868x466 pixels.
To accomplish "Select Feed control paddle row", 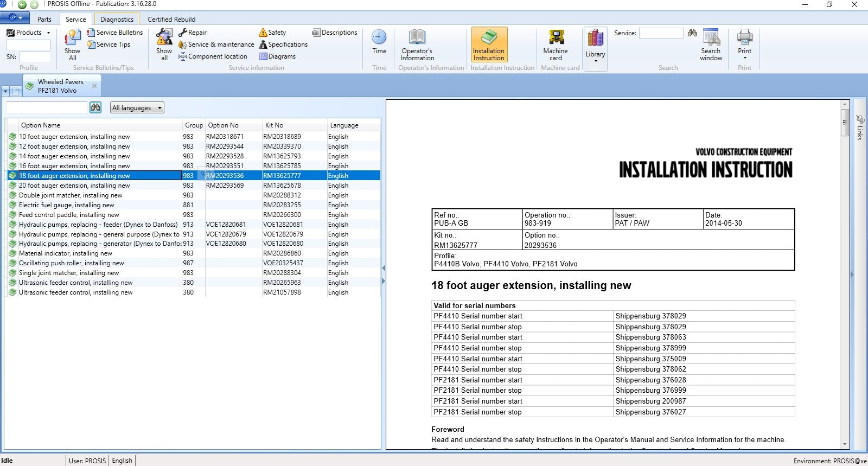I will coord(193,215).
